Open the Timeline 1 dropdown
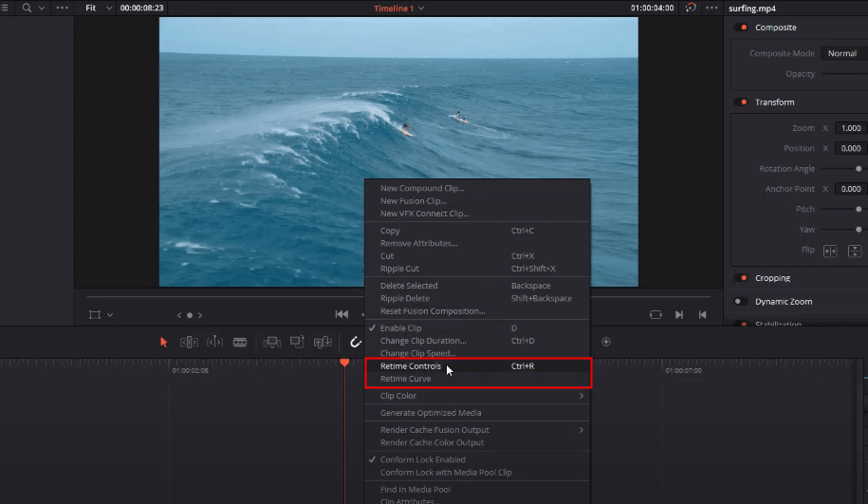The height and width of the screenshot is (504, 868). pos(399,9)
